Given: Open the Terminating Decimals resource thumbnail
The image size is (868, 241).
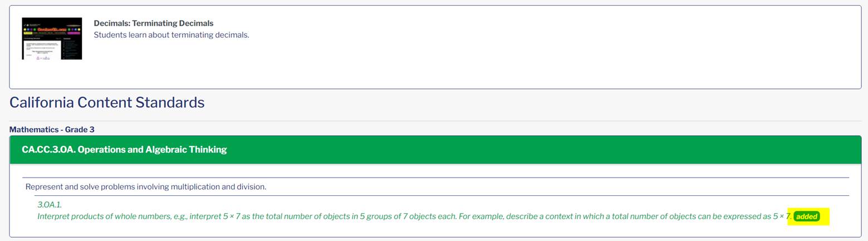Looking at the screenshot, I should pyautogui.click(x=52, y=38).
